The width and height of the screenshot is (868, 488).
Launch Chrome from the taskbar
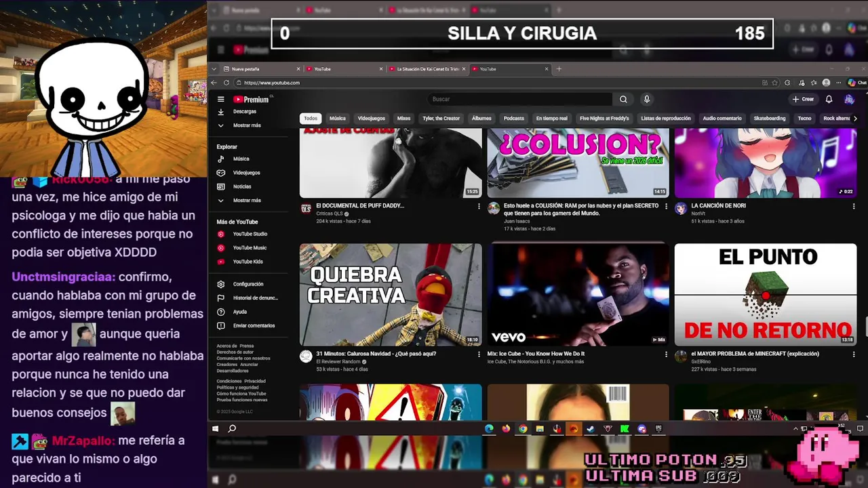coord(523,428)
